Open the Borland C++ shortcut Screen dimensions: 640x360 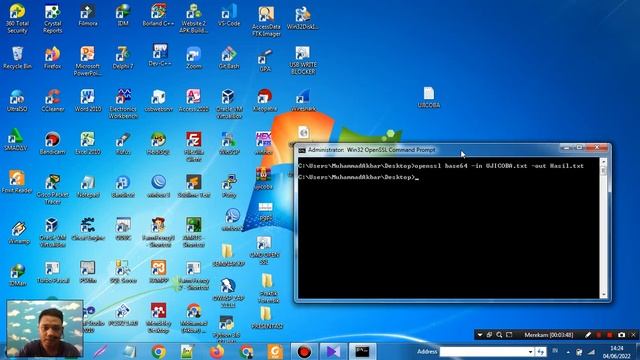point(158,16)
